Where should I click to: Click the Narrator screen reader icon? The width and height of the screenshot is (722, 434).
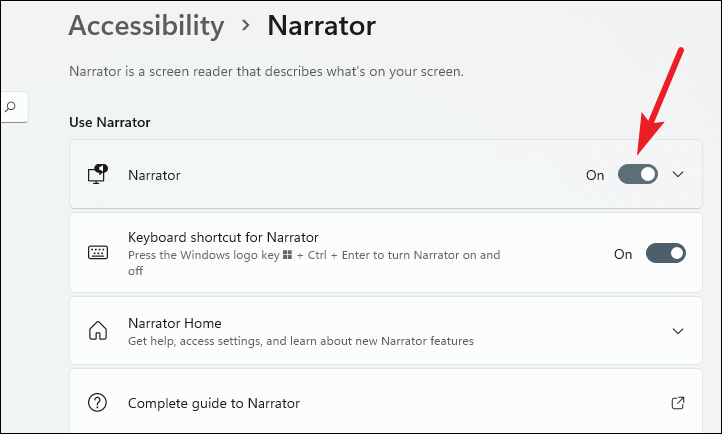(x=98, y=174)
